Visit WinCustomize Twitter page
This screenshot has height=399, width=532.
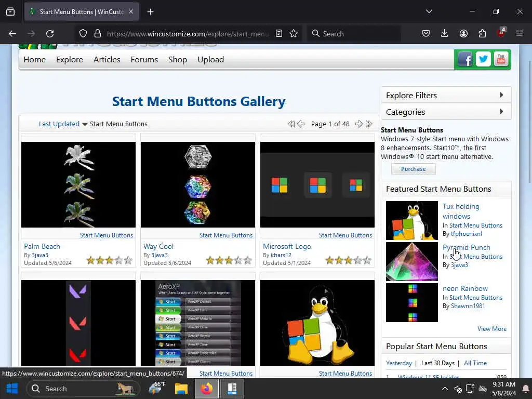coord(483,59)
